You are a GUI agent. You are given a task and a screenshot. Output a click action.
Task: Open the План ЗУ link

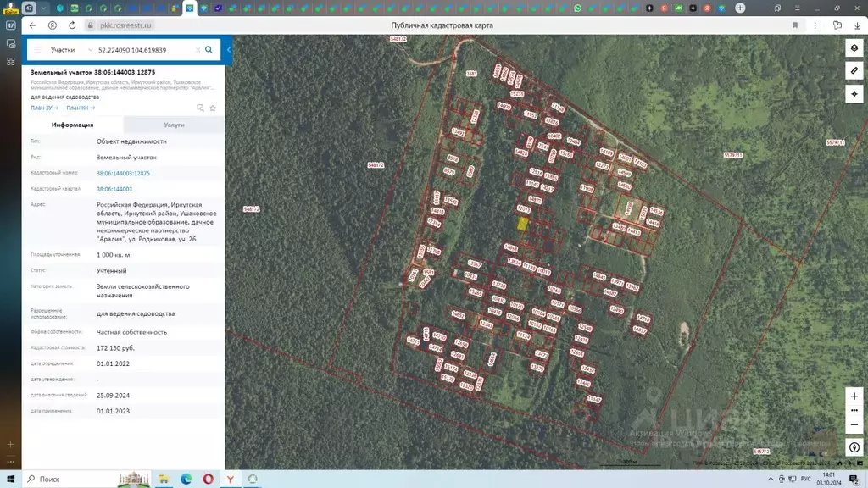45,108
